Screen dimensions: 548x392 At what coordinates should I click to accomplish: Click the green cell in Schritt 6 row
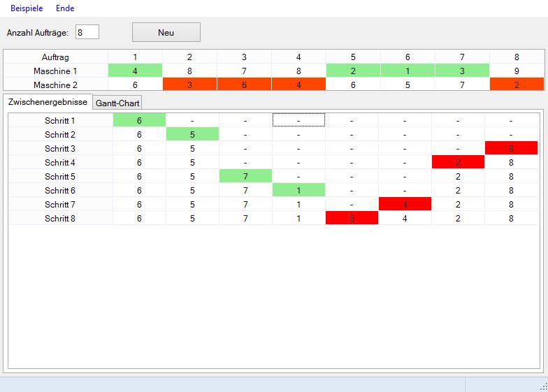(298, 190)
